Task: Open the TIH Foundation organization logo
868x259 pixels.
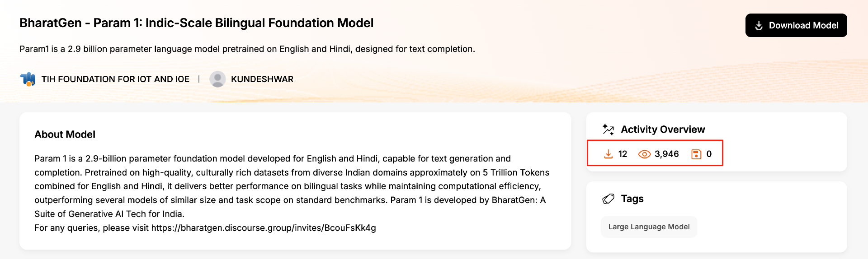Action: (28, 79)
